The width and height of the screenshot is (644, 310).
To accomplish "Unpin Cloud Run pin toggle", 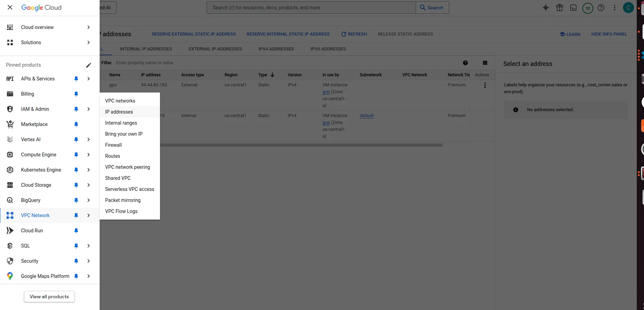I will tap(76, 231).
